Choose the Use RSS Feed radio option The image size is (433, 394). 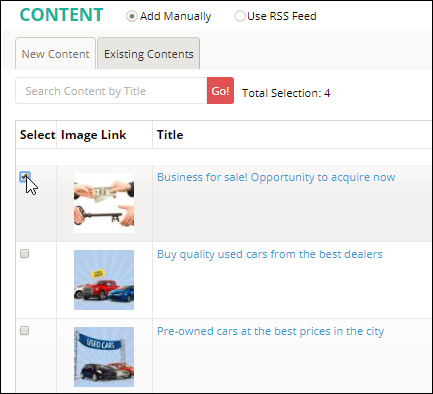click(239, 16)
